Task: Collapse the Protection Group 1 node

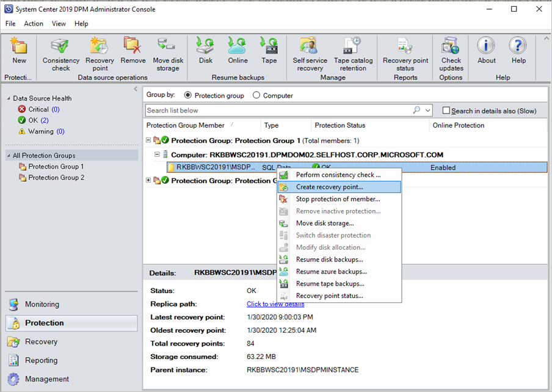Action: pyautogui.click(x=148, y=140)
